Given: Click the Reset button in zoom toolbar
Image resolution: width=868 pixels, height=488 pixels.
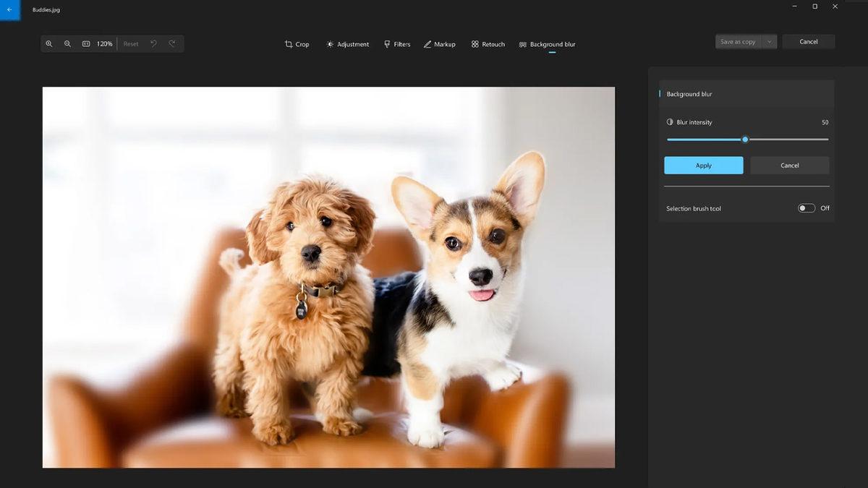Looking at the screenshot, I should click(x=131, y=44).
